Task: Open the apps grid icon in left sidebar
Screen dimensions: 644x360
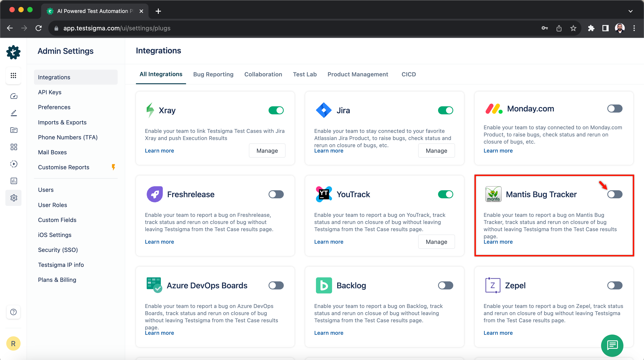Action: 13,75
